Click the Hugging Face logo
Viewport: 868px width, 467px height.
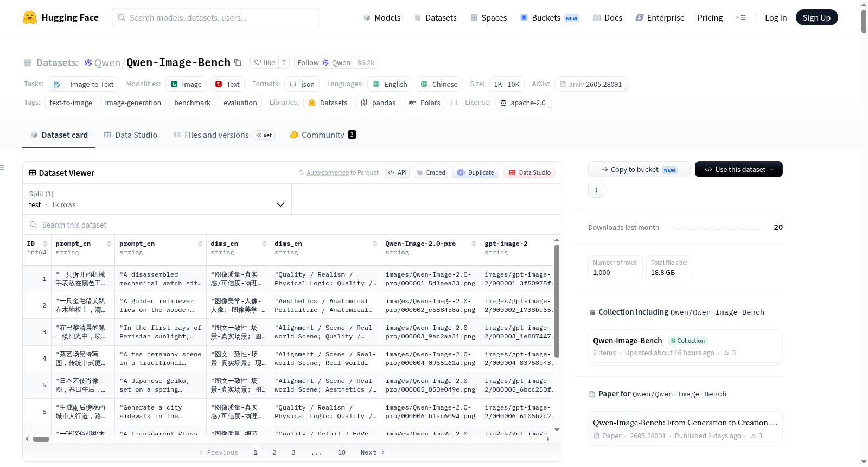(x=61, y=17)
